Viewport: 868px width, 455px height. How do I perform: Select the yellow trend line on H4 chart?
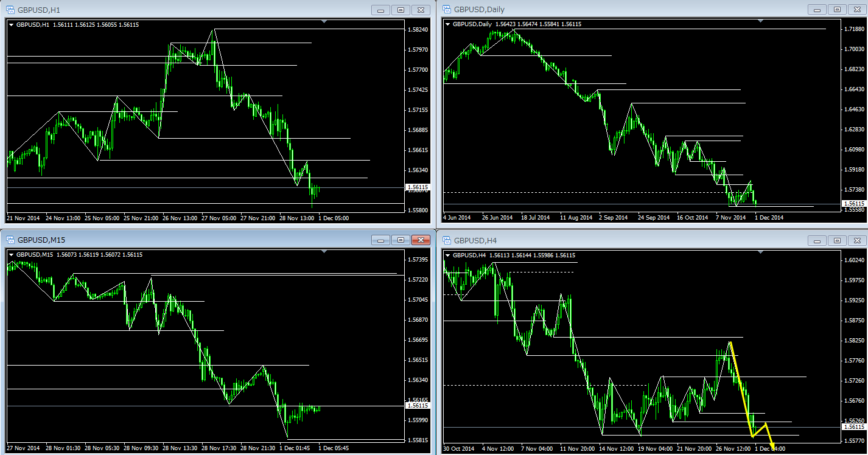pyautogui.click(x=741, y=389)
